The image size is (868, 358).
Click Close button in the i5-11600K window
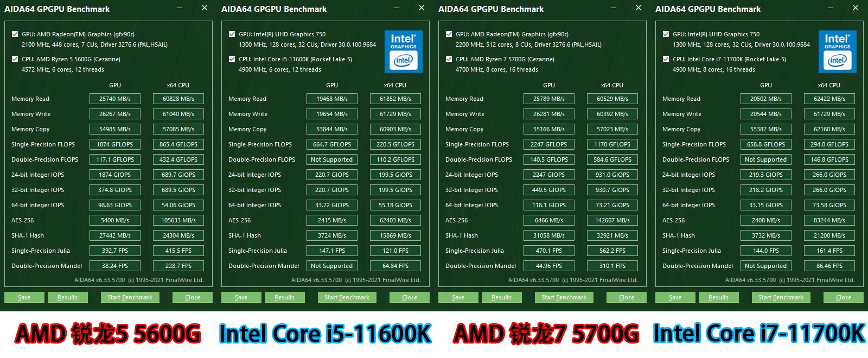[410, 297]
